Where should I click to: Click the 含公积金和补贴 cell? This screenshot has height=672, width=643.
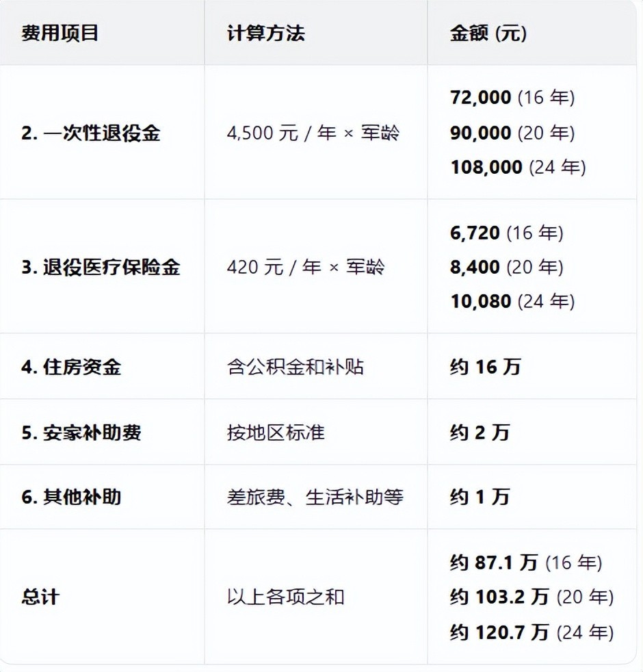(x=296, y=367)
